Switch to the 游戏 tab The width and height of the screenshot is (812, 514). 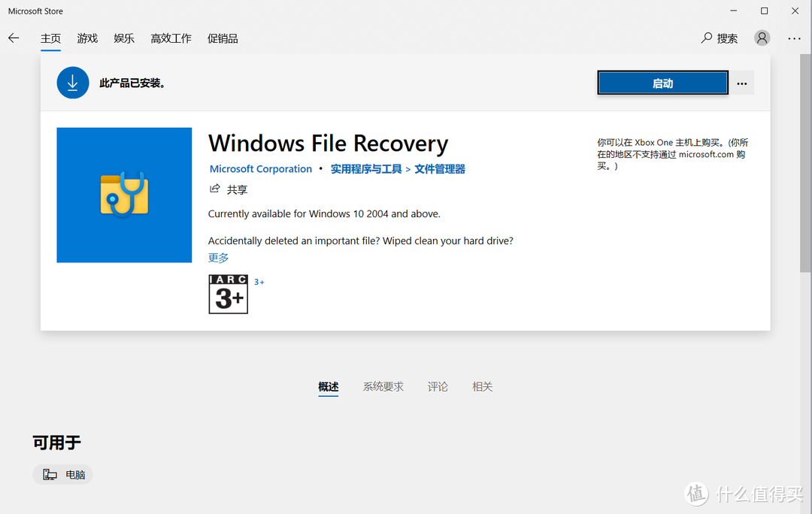87,38
